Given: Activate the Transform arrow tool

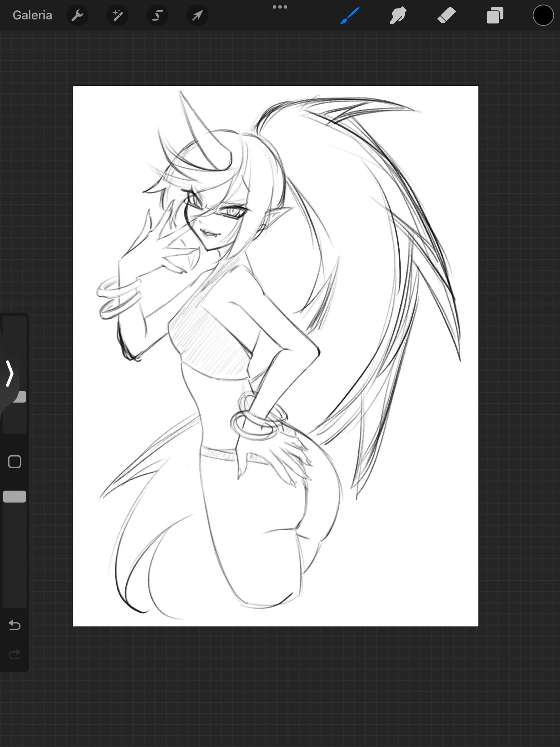Looking at the screenshot, I should 198,15.
